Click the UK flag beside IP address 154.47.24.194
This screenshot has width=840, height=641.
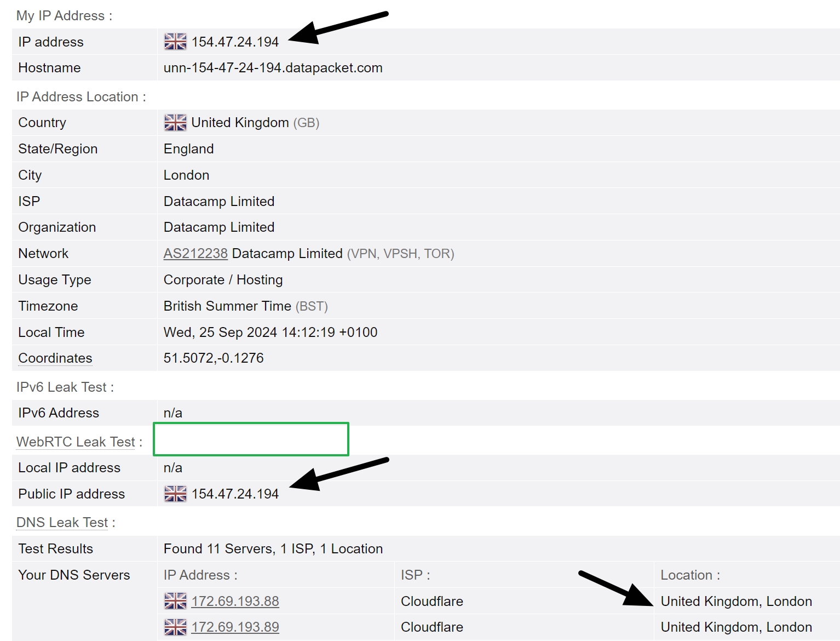pyautogui.click(x=174, y=41)
